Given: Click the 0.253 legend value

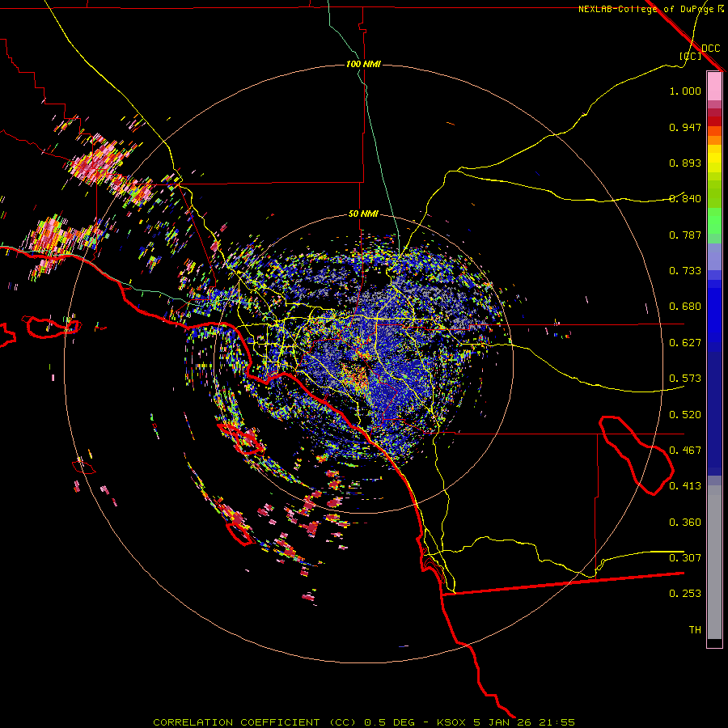Looking at the screenshot, I should click(x=685, y=594).
